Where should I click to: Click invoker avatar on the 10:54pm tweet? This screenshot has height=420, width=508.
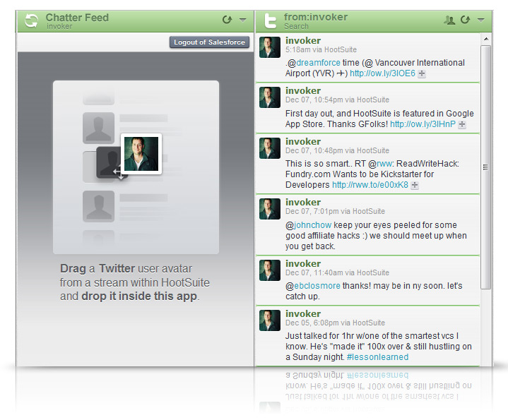pyautogui.click(x=270, y=97)
